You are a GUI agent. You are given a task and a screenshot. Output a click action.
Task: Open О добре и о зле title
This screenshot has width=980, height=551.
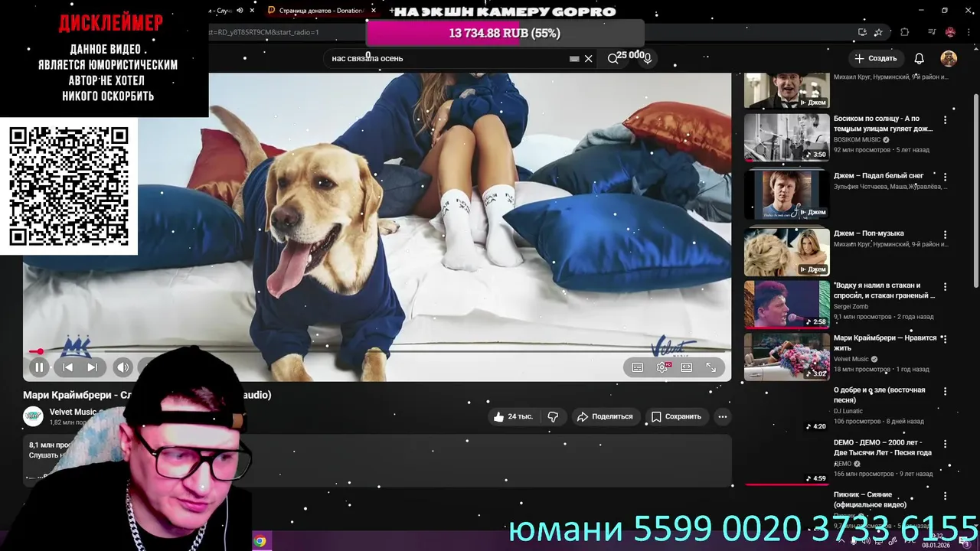point(880,395)
